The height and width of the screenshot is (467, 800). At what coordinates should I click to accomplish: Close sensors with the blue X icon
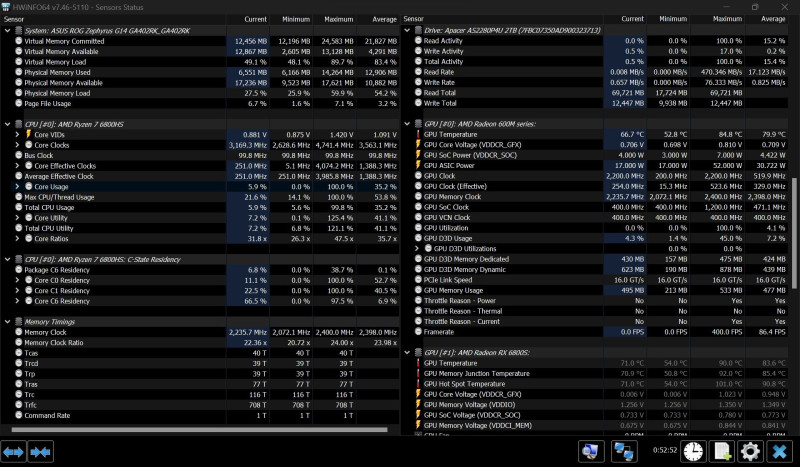[x=780, y=452]
